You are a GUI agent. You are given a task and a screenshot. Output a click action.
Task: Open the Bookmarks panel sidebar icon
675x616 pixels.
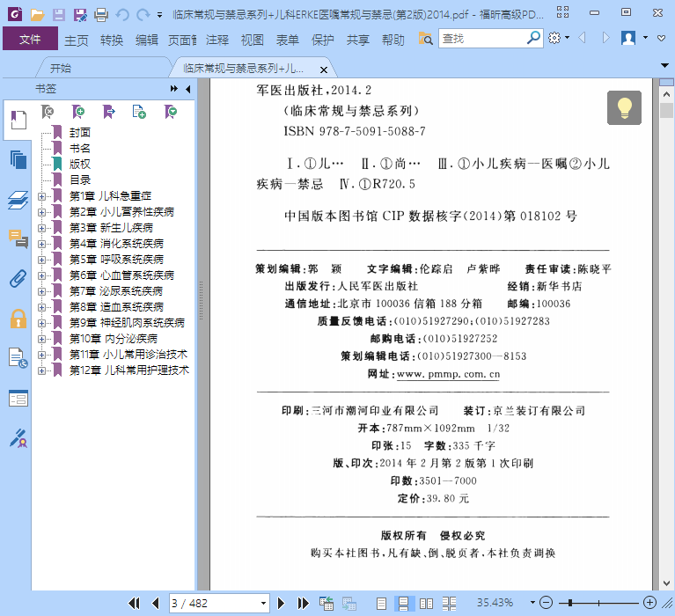pyautogui.click(x=18, y=120)
